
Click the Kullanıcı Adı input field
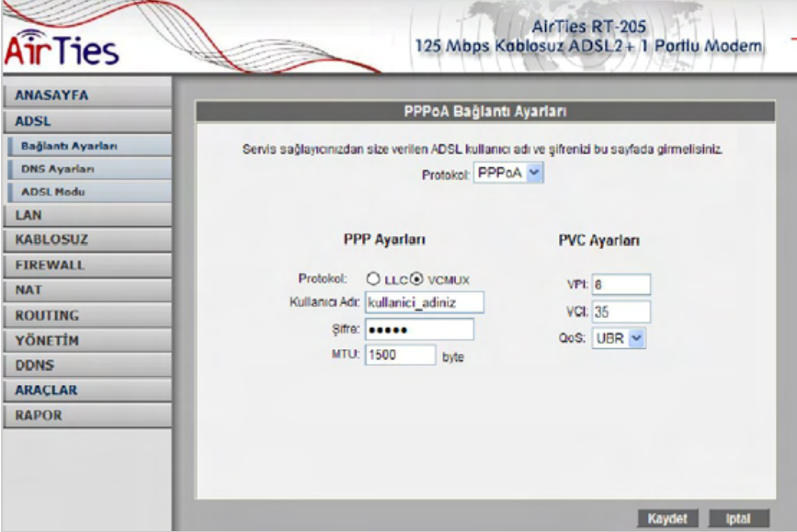pyautogui.click(x=424, y=303)
